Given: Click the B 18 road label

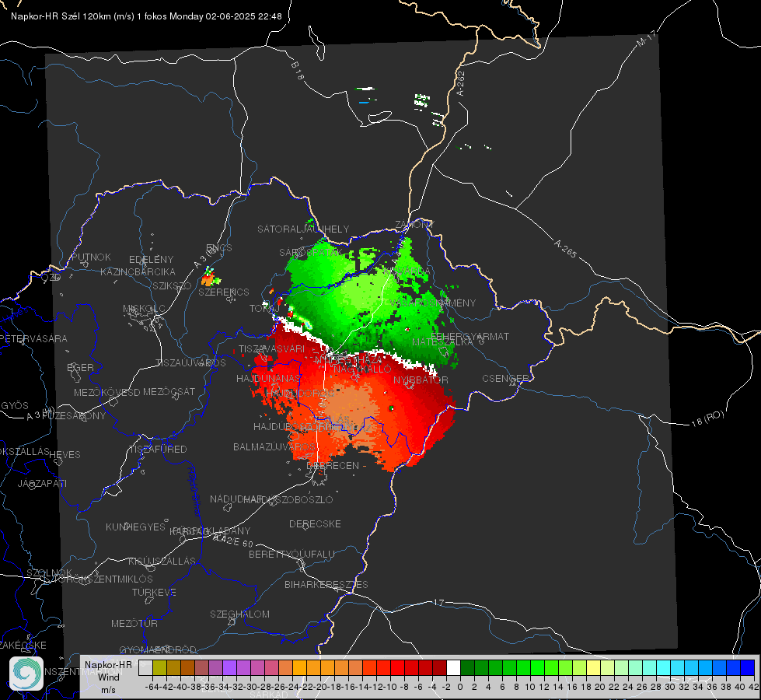Looking at the screenshot, I should (x=298, y=71).
